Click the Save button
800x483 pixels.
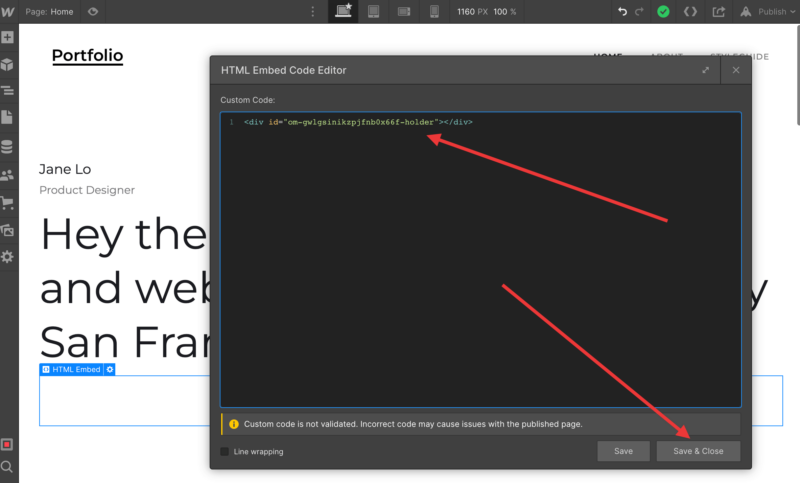coord(623,451)
